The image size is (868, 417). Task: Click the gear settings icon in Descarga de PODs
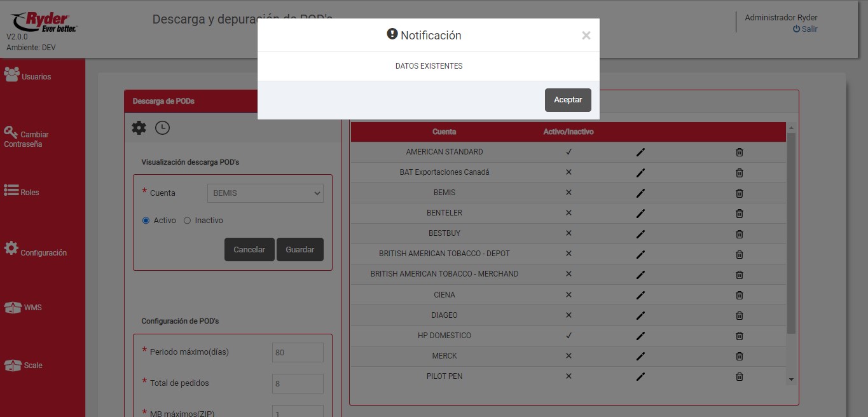tap(139, 128)
